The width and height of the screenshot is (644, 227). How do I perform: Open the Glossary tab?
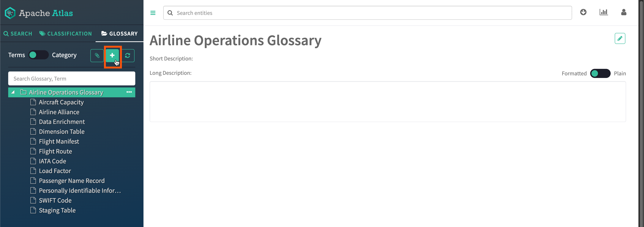click(x=119, y=34)
